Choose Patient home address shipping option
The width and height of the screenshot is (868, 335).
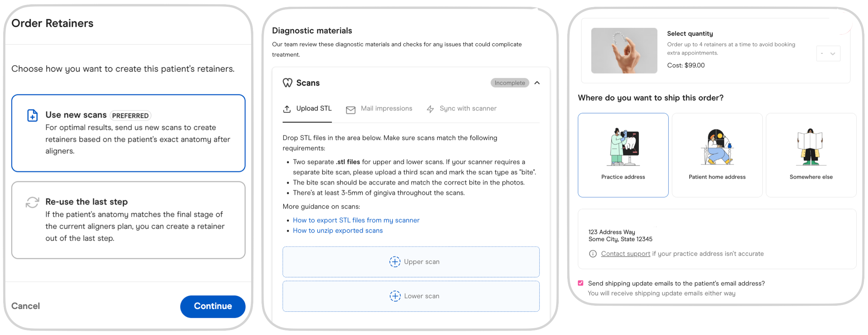pyautogui.click(x=717, y=155)
